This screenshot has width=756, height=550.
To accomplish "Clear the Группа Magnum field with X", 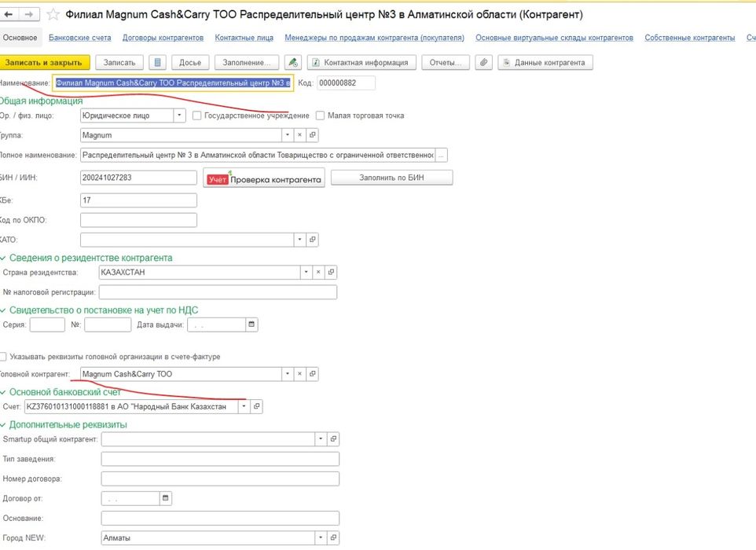I will (299, 135).
